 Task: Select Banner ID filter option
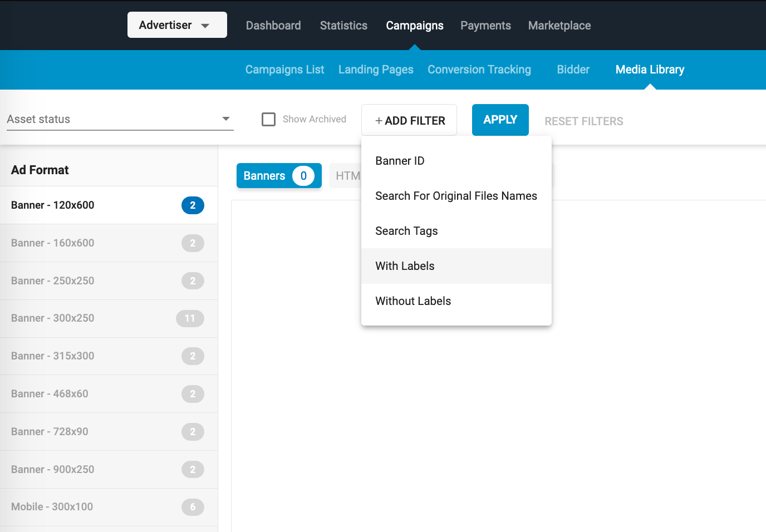(x=400, y=161)
